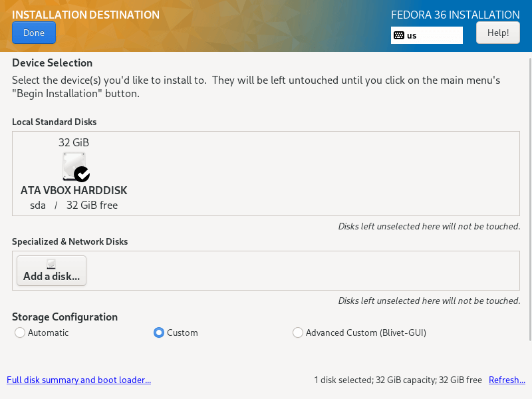This screenshot has height=399, width=532.
Task: Open the Help! documentation
Action: coord(497,33)
